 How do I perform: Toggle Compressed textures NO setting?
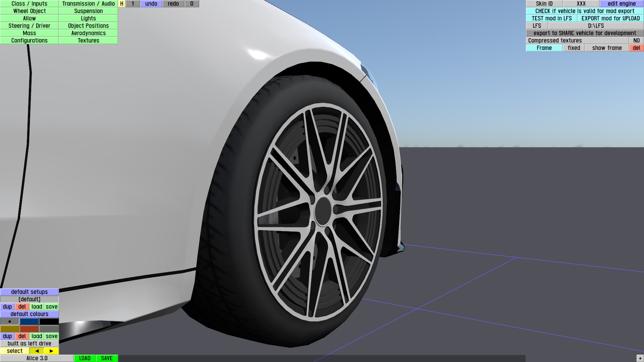tap(636, 41)
